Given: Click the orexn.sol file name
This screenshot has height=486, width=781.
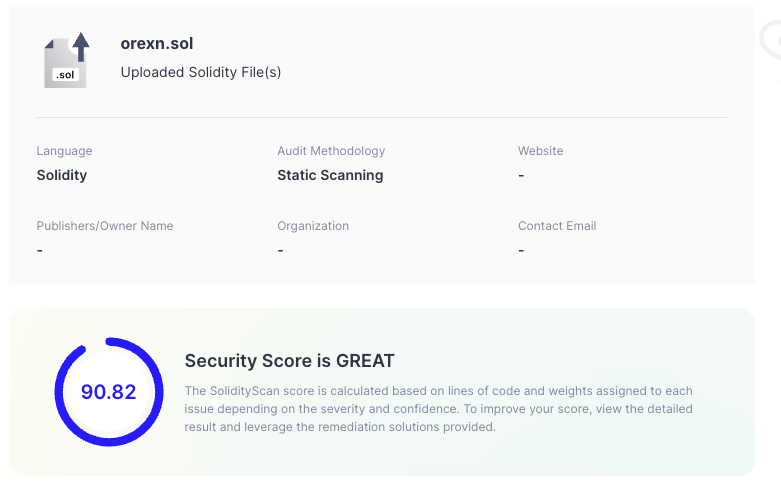Looking at the screenshot, I should pyautogui.click(x=156, y=46).
